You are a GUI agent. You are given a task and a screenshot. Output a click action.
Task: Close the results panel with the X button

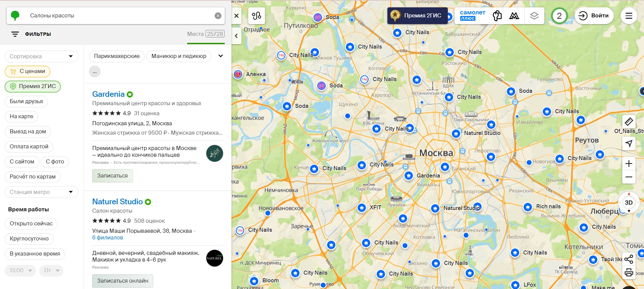tap(236, 16)
